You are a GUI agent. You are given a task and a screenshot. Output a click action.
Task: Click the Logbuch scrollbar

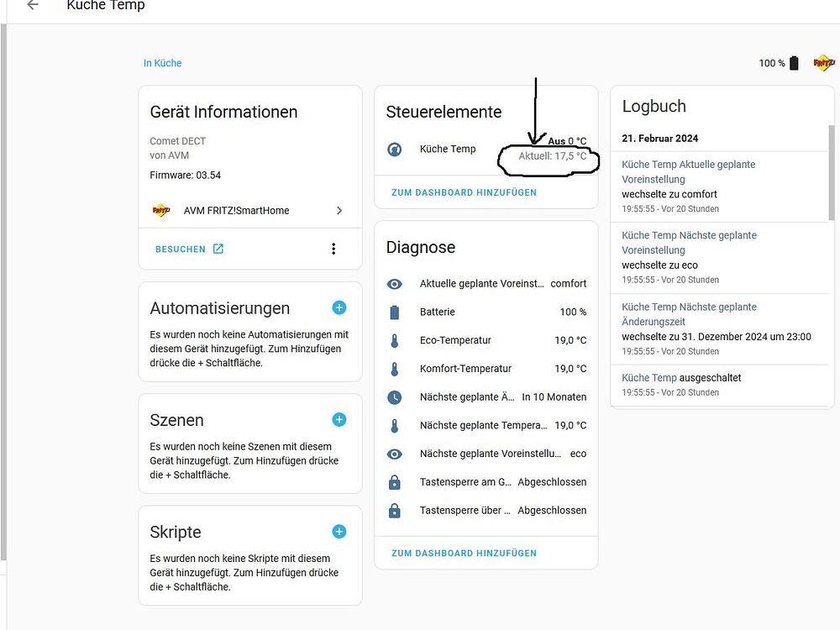point(832,172)
